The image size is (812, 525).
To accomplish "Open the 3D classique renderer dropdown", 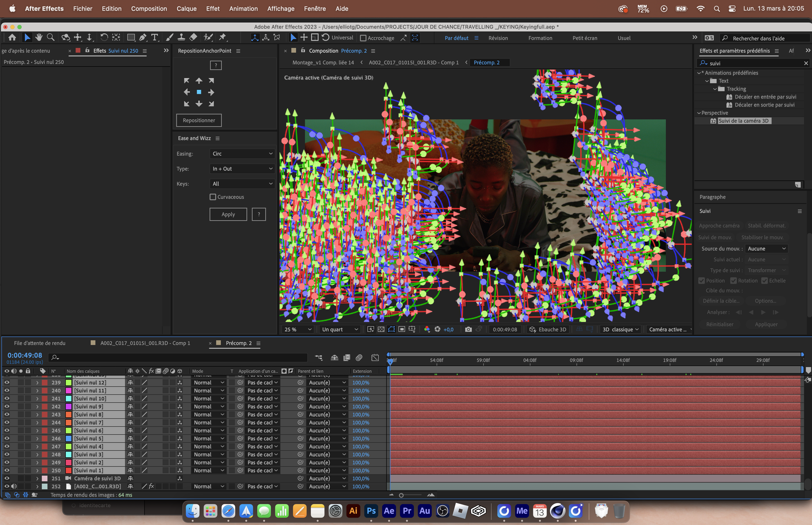I will click(x=620, y=329).
